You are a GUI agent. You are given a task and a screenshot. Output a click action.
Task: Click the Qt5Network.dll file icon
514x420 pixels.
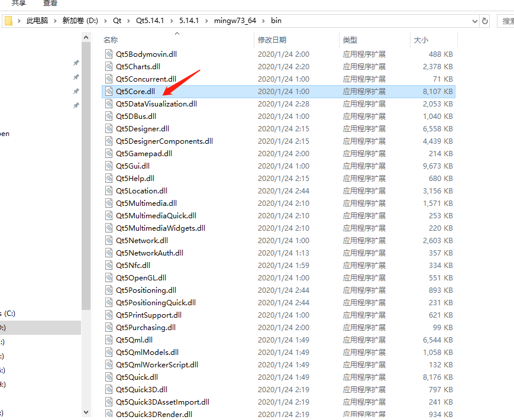(108, 240)
